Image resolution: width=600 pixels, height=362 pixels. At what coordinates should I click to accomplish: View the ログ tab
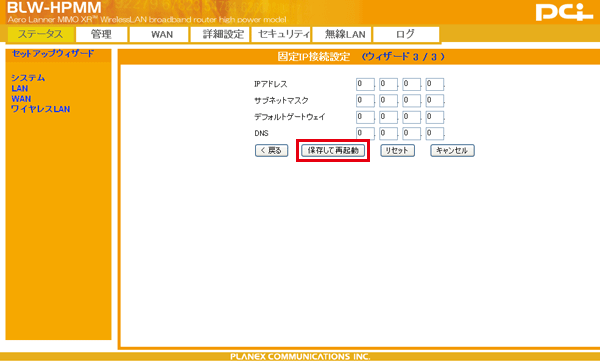(406, 34)
